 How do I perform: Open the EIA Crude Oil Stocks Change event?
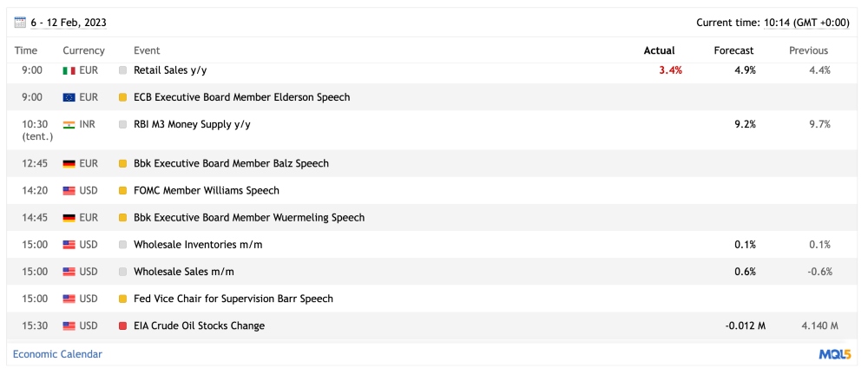199,326
